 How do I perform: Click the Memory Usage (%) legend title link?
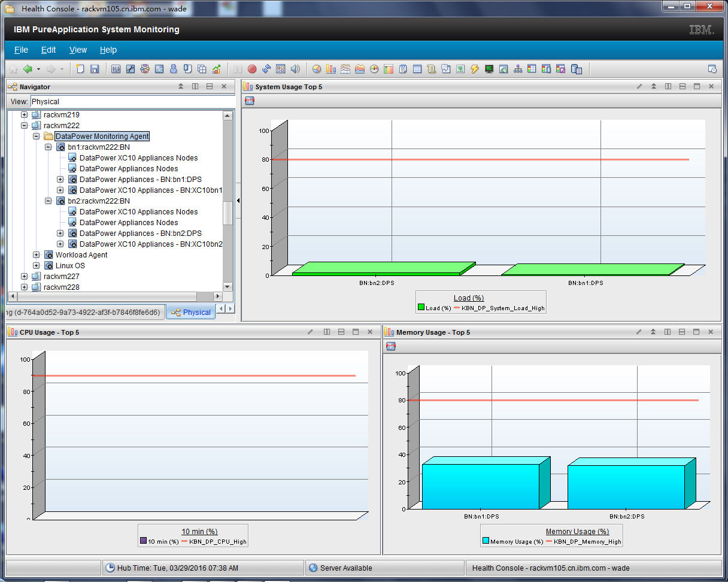[x=577, y=532]
